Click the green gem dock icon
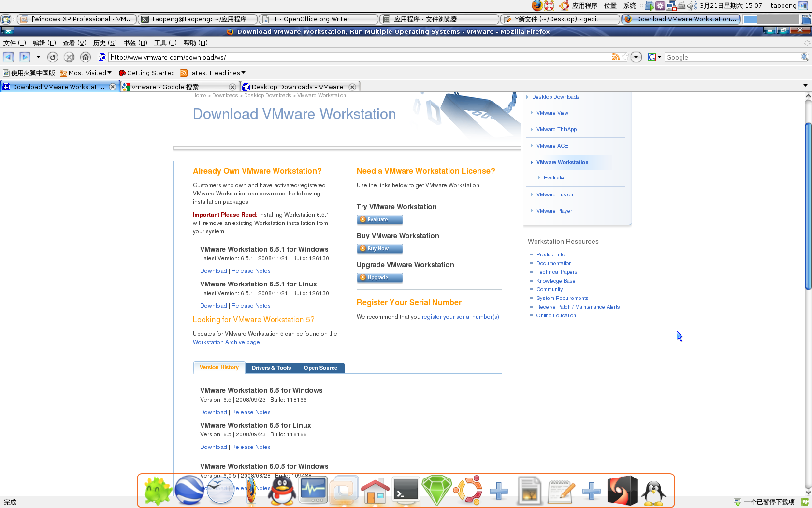The width and height of the screenshot is (812, 508). (437, 490)
